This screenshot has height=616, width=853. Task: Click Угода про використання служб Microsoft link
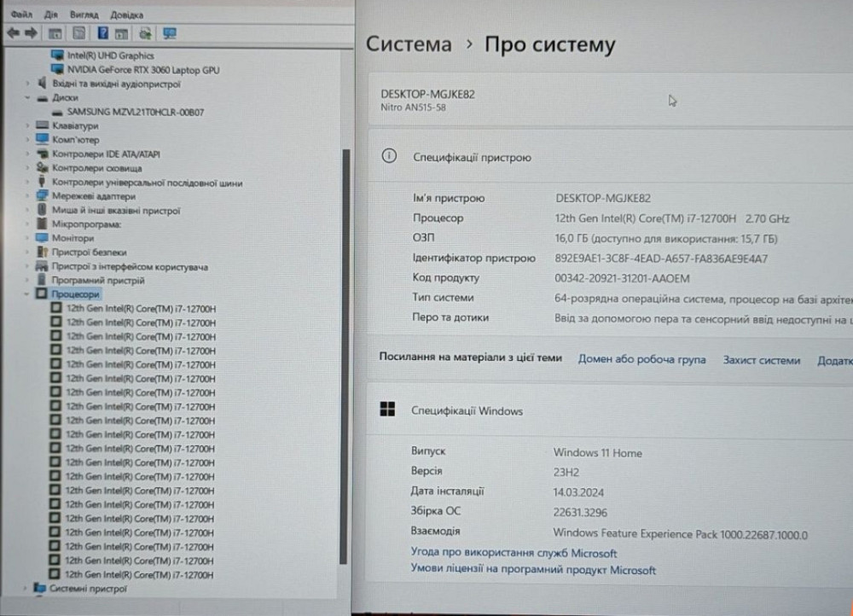click(514, 553)
